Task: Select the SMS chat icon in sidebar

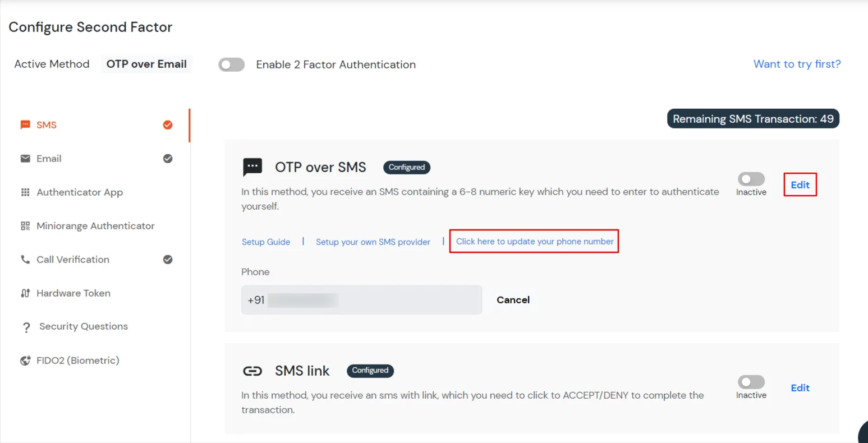Action: [x=25, y=124]
